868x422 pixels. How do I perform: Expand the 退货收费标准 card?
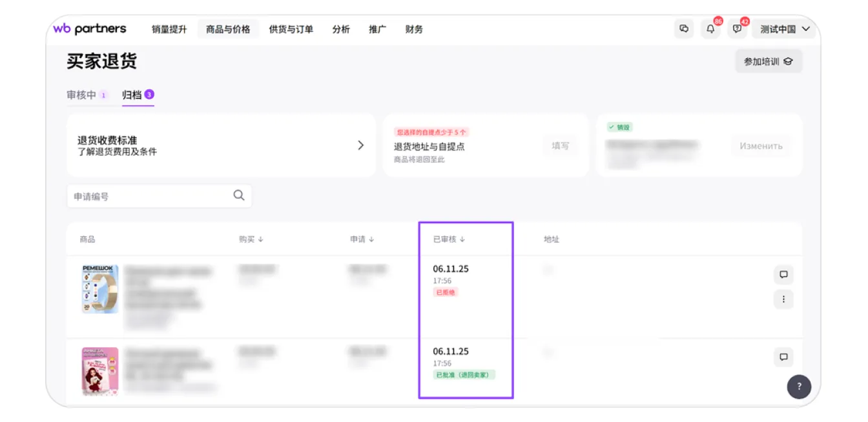(360, 146)
